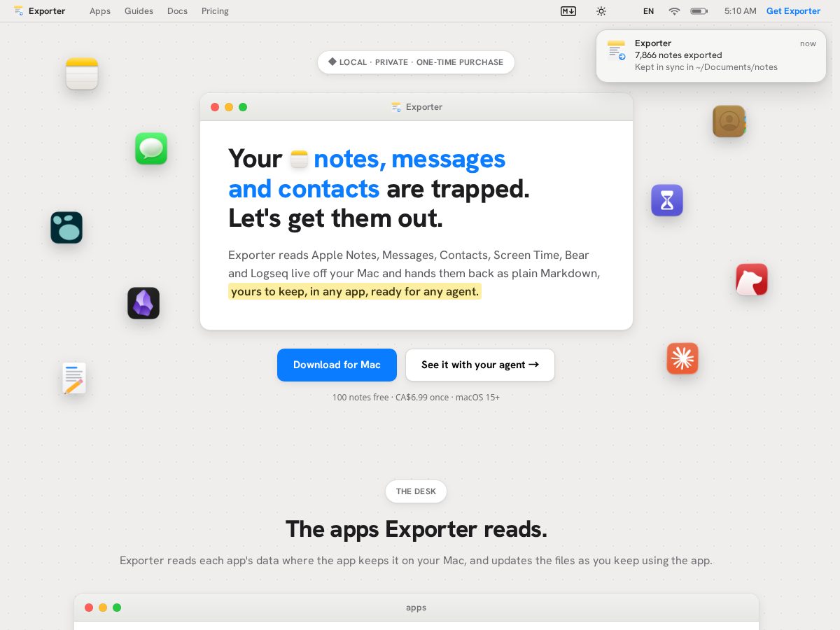Image resolution: width=840 pixels, height=630 pixels.
Task: Click the small notes icon in headline
Action: point(299,159)
